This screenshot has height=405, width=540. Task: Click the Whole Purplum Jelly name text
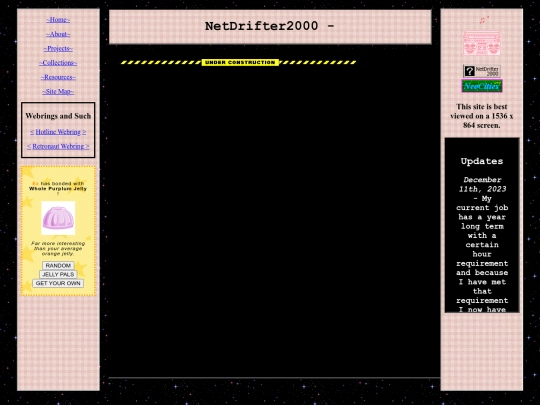coord(58,189)
